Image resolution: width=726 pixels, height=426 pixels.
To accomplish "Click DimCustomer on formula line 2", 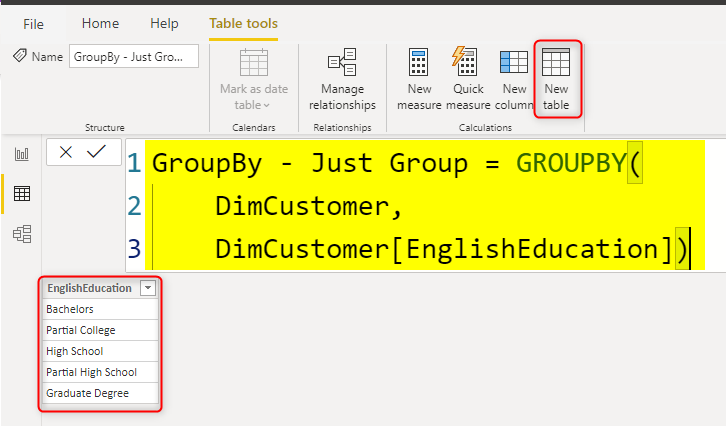I will click(302, 206).
